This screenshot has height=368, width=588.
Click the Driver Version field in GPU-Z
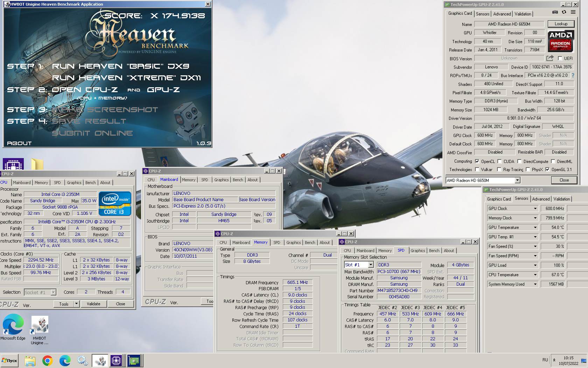(524, 118)
